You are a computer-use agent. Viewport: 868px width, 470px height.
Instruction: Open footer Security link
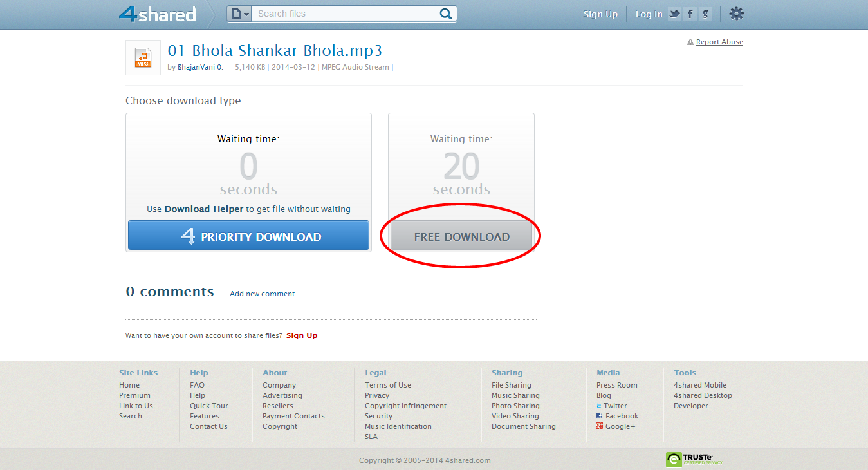tap(378, 416)
